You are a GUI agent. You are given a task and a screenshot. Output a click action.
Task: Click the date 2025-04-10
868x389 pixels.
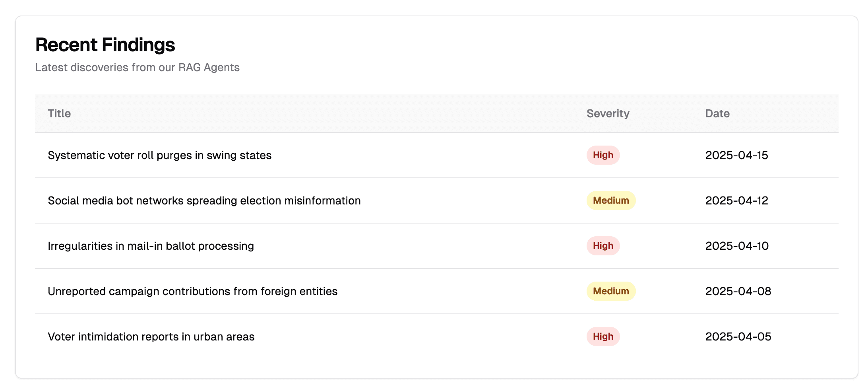point(736,246)
